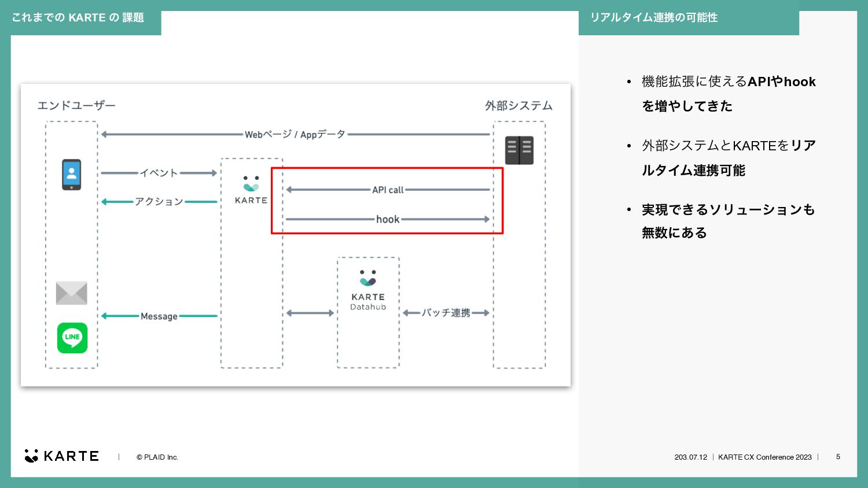This screenshot has height=488, width=868.
Task: Click the アクション arrow label
Action: click(x=159, y=201)
